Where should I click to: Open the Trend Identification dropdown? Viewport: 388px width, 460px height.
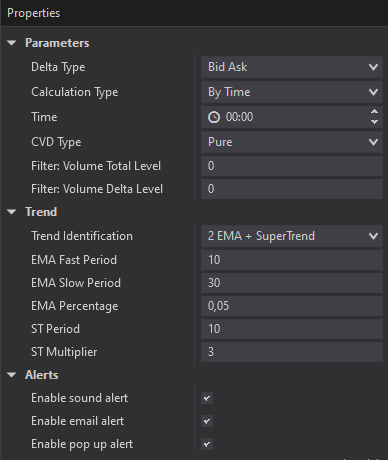[x=292, y=236]
